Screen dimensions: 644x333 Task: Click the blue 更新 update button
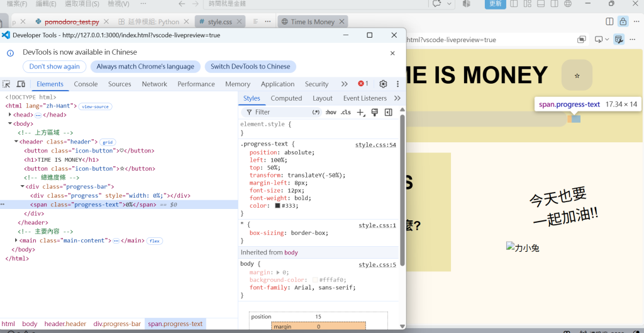click(x=496, y=4)
